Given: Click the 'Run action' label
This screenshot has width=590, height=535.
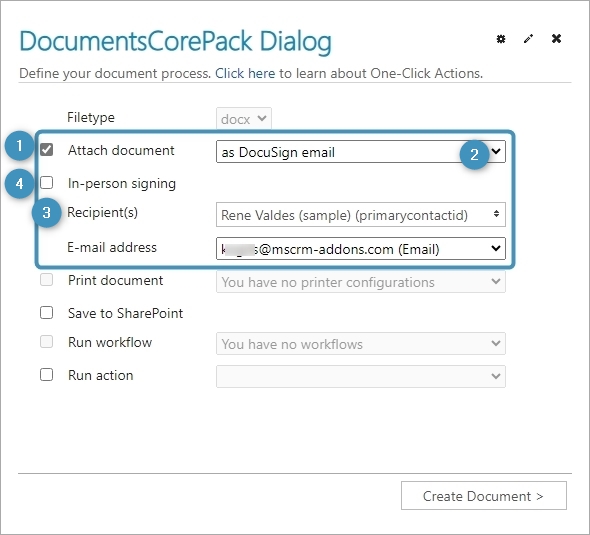Looking at the screenshot, I should [x=100, y=375].
